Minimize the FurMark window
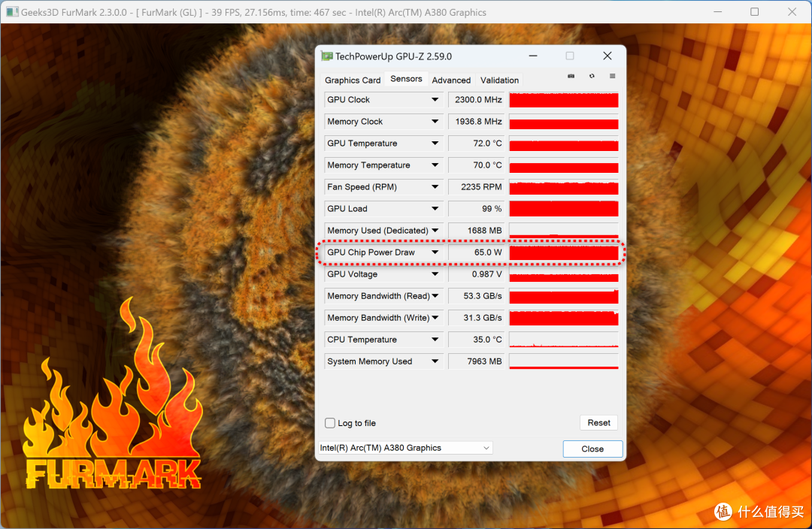 coord(718,12)
